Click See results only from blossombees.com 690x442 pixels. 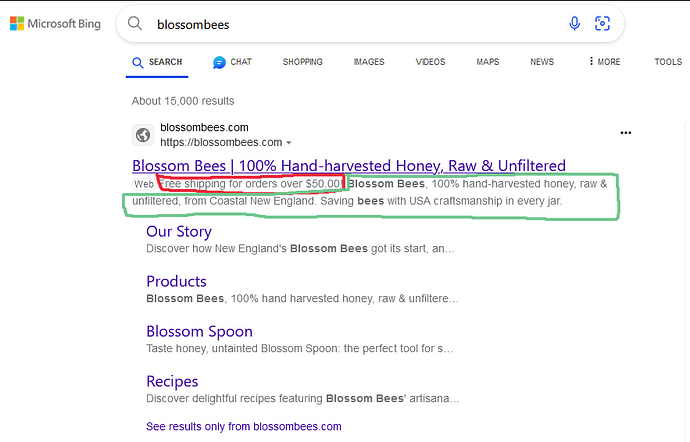(x=244, y=427)
